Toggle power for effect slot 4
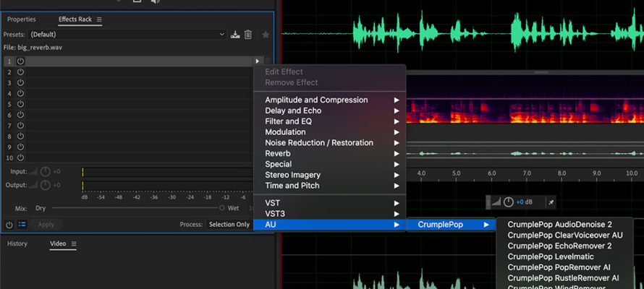The width and height of the screenshot is (644, 289). 20,93
